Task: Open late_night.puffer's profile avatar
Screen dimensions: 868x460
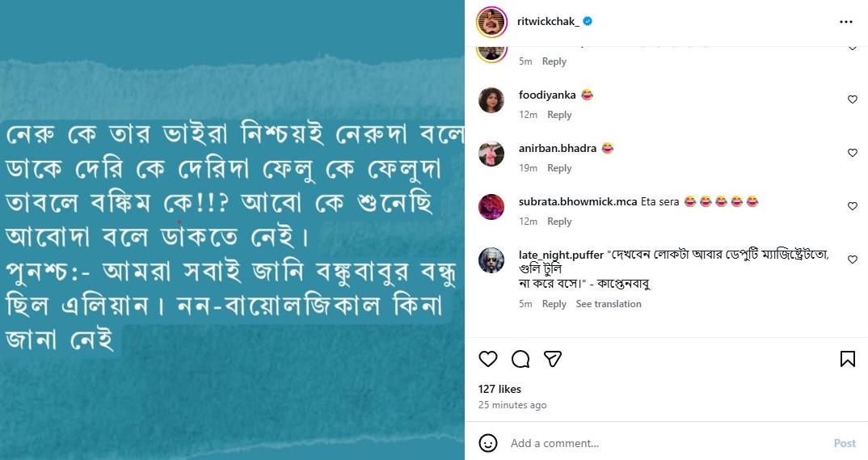Action: click(x=491, y=260)
